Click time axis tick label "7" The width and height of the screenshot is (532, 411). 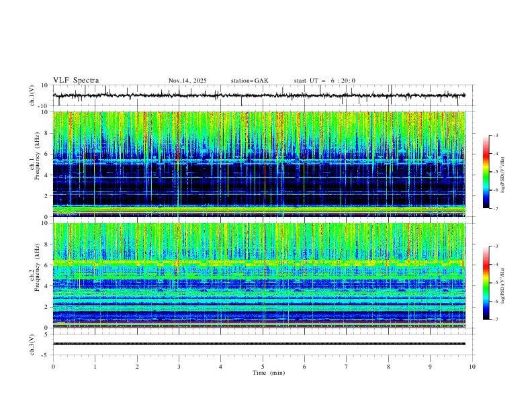(347, 367)
